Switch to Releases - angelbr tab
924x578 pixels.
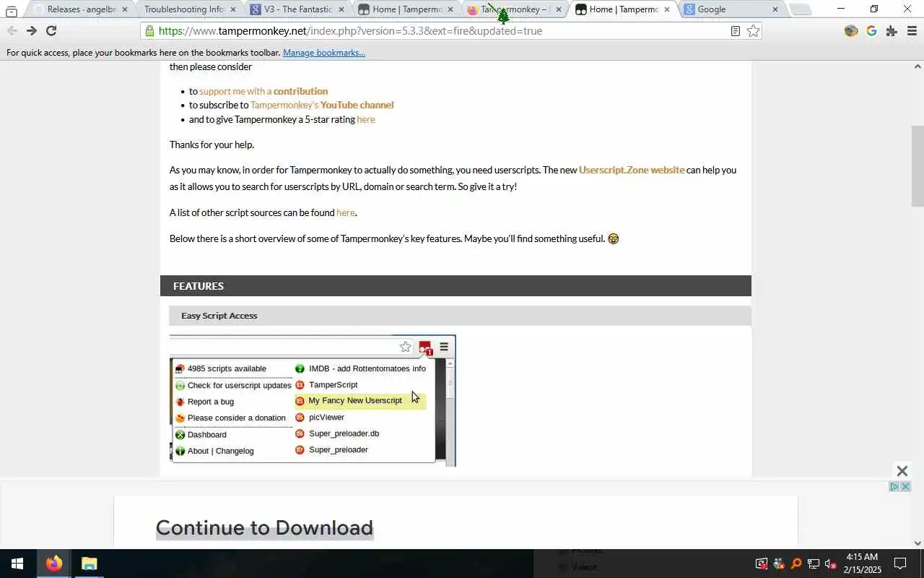(x=81, y=9)
